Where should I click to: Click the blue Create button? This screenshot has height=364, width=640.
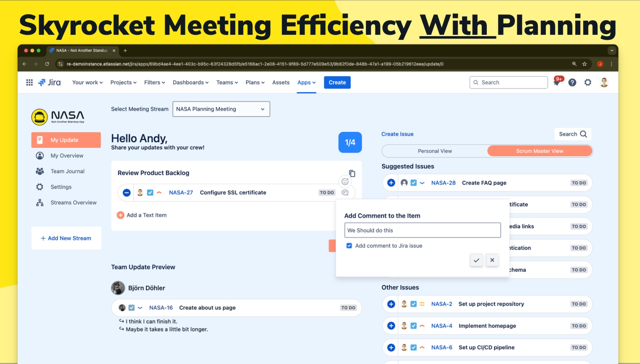(337, 83)
